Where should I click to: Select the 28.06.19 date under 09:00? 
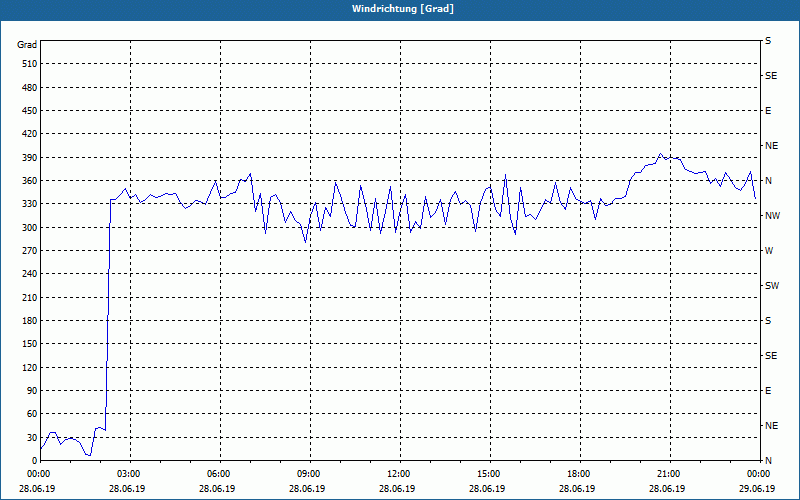pos(307,488)
